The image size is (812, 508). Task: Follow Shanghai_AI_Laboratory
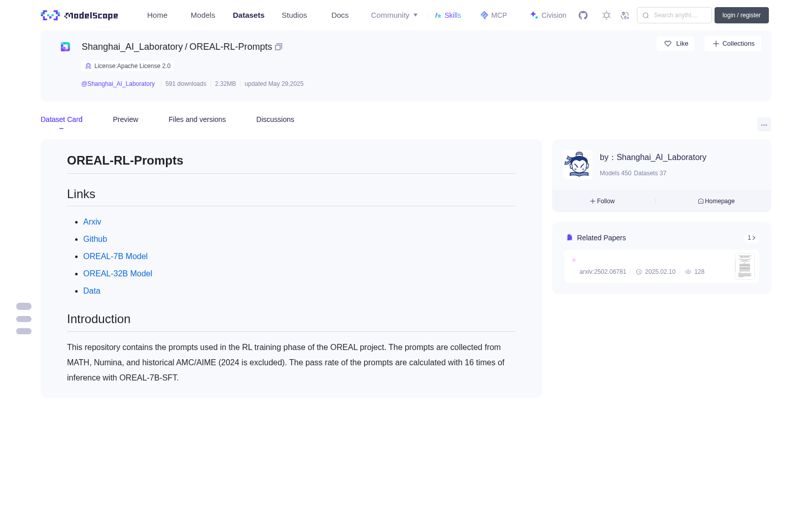click(x=602, y=201)
